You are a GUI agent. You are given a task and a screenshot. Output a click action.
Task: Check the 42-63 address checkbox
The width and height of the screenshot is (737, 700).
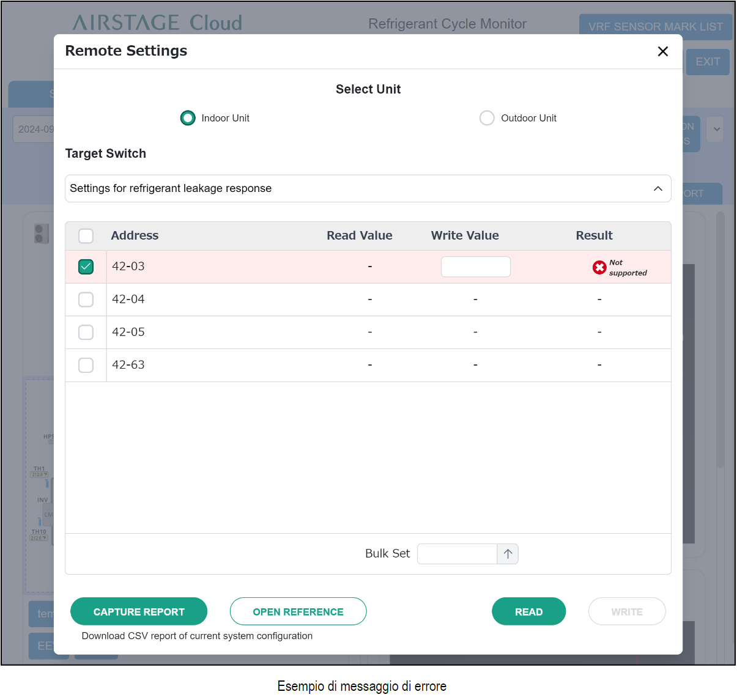pyautogui.click(x=86, y=365)
